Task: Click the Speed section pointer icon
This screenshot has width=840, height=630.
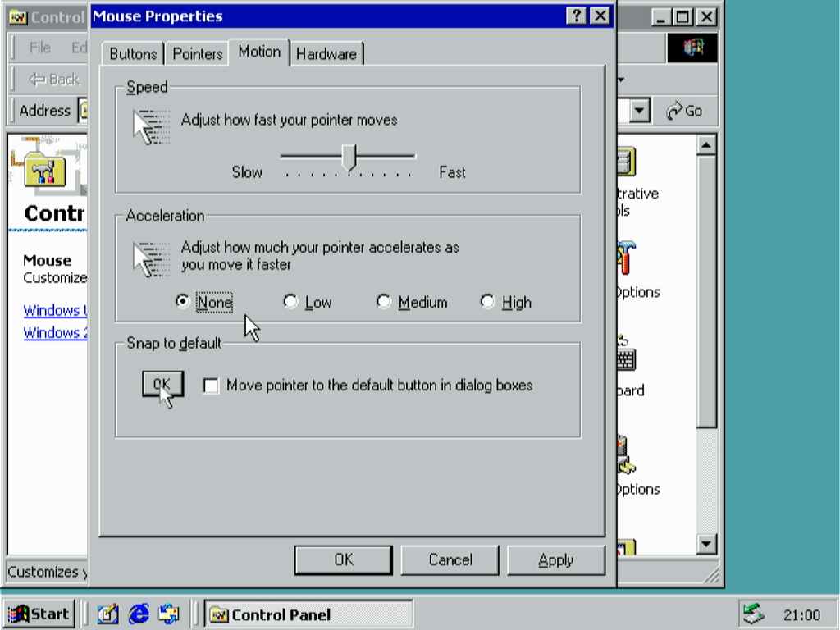Action: 151,127
